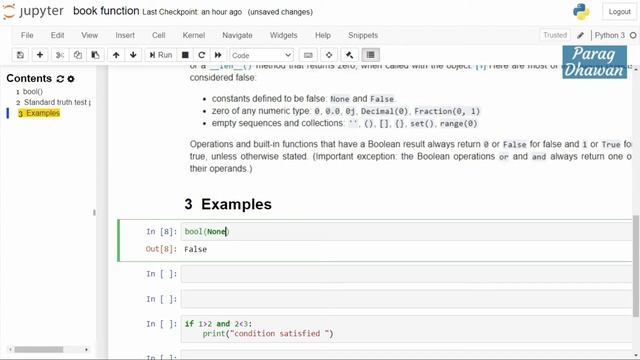Image resolution: width=640 pixels, height=360 pixels.
Task: Open the Help menu
Action: pyautogui.click(x=322, y=36)
